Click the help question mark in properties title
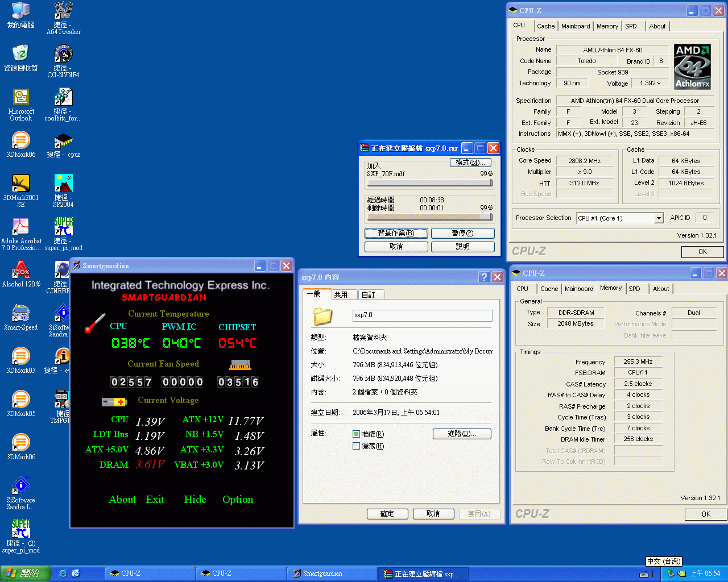 [484, 277]
